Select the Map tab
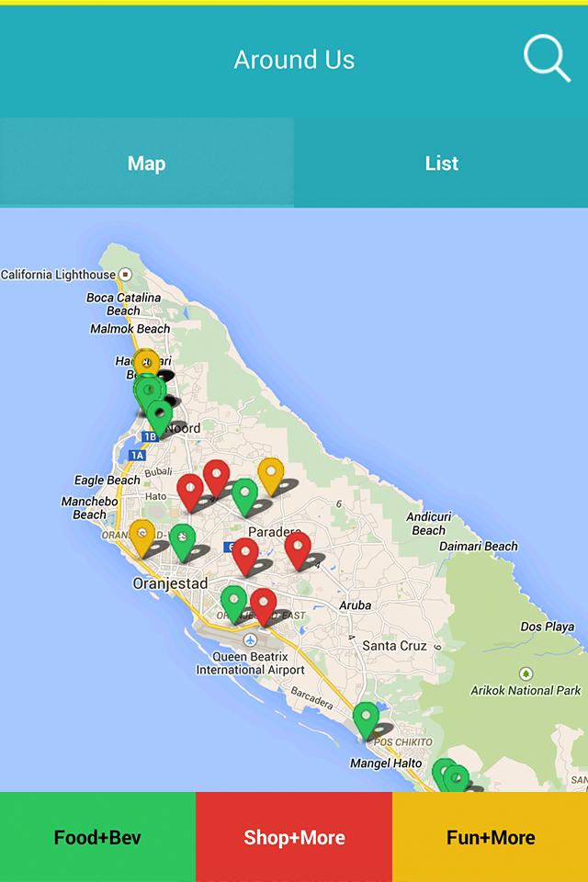This screenshot has width=588, height=882. click(147, 164)
